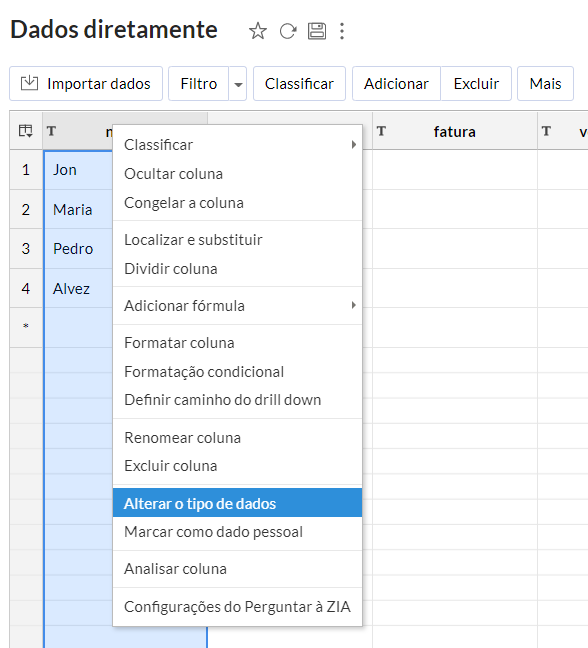Select row number 1 header
The width and height of the screenshot is (588, 648).
click(26, 170)
